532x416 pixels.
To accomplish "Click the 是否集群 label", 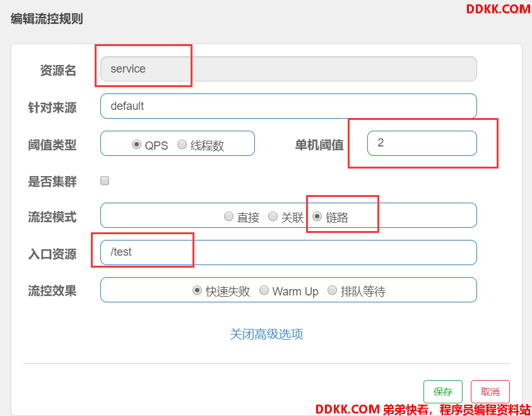I will (52, 182).
